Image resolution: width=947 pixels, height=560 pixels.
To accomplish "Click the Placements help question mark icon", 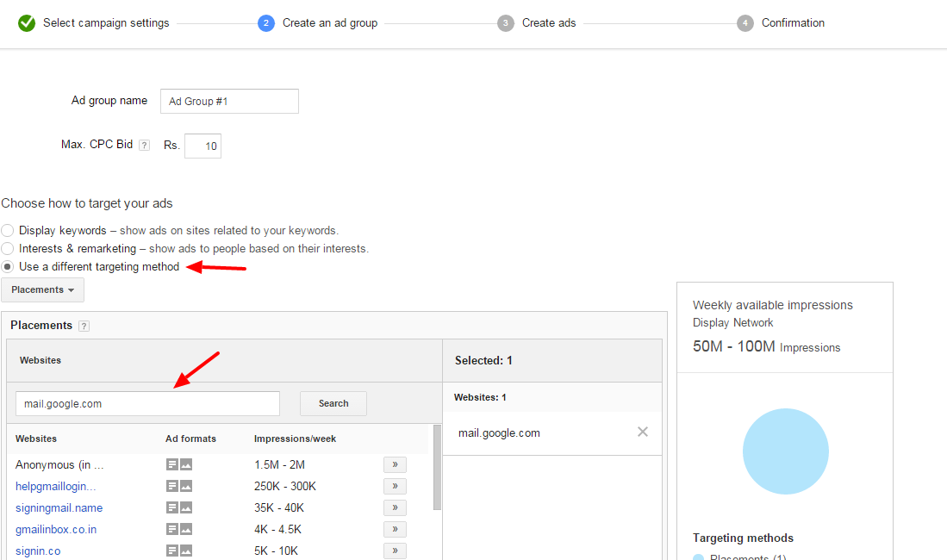I will [84, 326].
